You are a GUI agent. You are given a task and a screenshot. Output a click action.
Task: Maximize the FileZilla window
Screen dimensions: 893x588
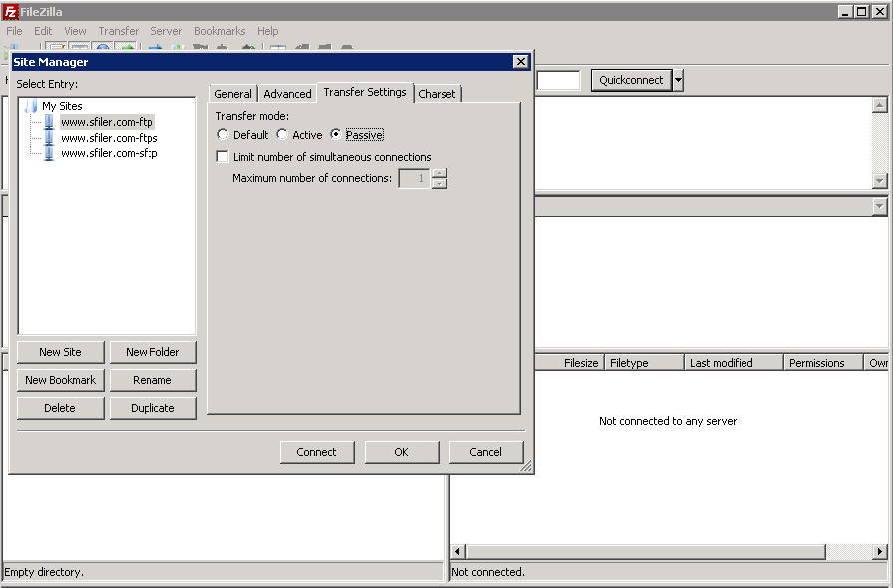point(862,11)
